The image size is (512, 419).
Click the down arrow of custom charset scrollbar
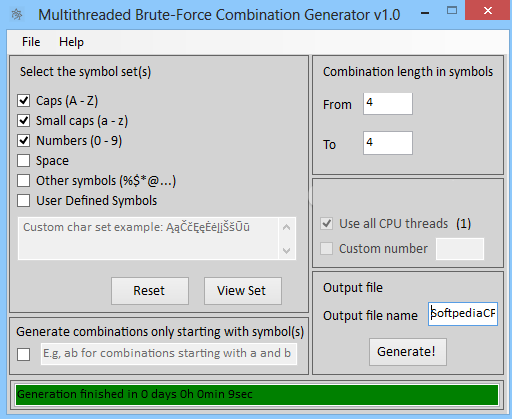coord(287,250)
